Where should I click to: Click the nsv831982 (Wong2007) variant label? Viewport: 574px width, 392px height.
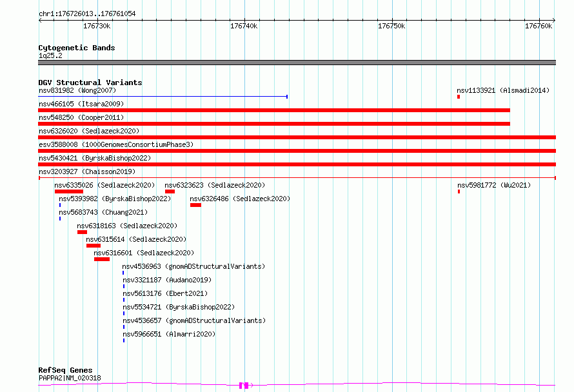[77, 90]
